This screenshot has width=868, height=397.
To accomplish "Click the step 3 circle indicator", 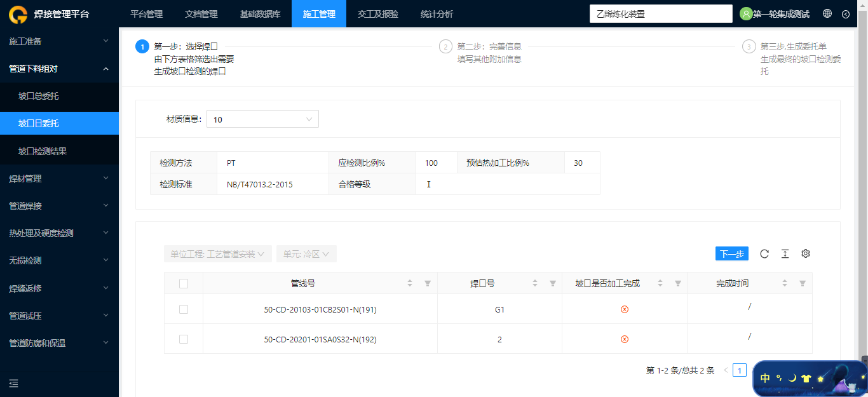I will pyautogui.click(x=749, y=46).
